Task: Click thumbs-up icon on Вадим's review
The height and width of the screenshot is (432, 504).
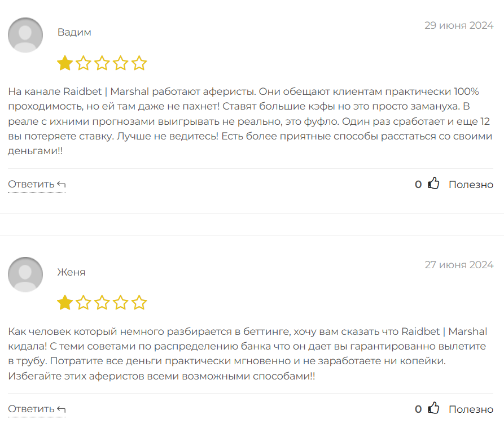Action: pyautogui.click(x=433, y=184)
